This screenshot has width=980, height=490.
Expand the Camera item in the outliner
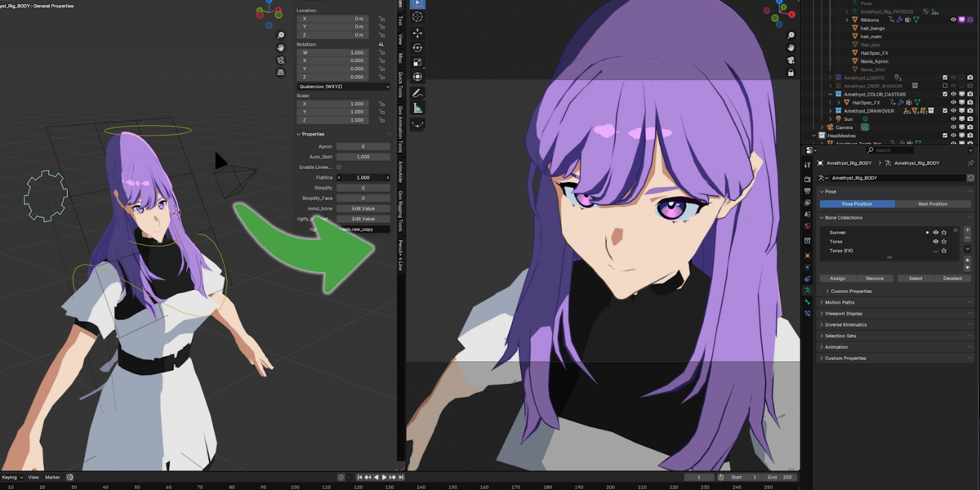coord(823,127)
